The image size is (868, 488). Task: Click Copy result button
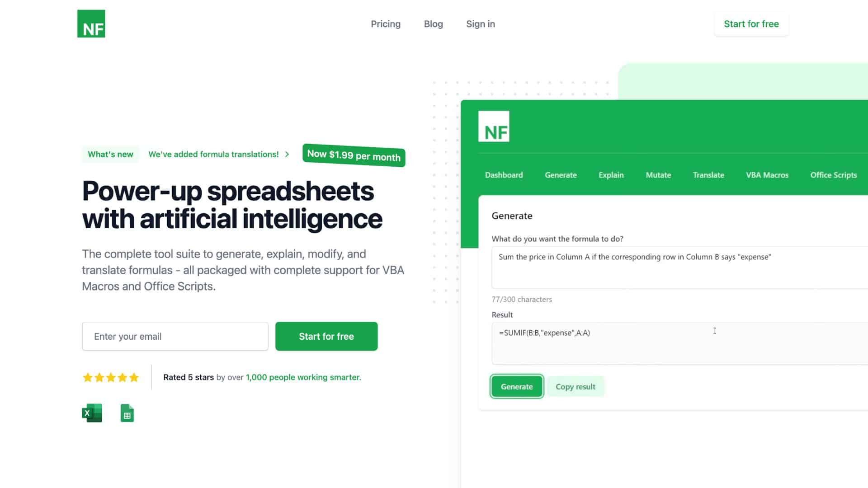[x=576, y=386]
